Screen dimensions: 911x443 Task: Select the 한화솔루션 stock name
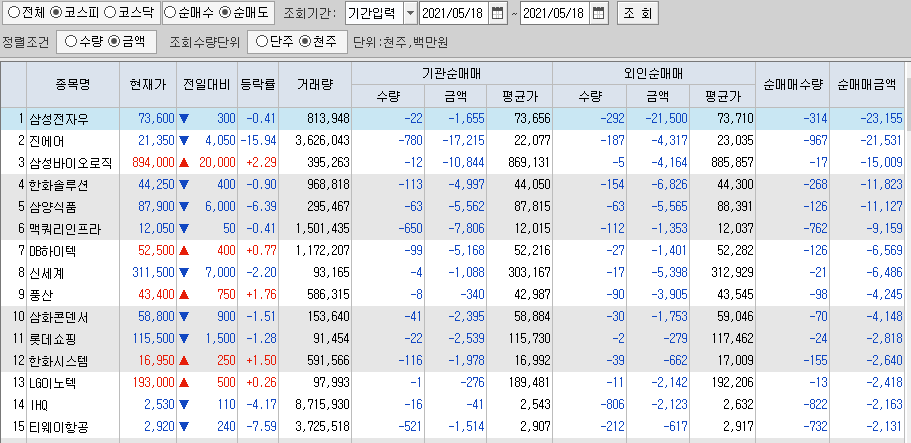(58, 185)
